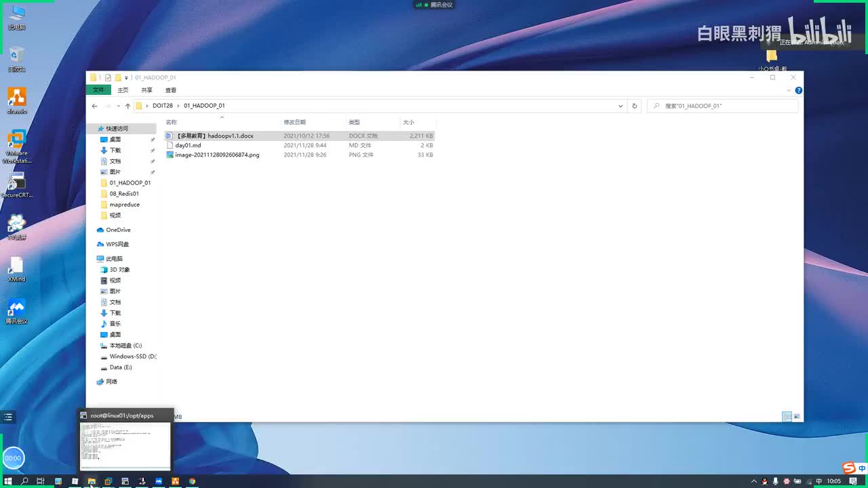Launch the draw.io desktop shortcut

click(x=16, y=100)
